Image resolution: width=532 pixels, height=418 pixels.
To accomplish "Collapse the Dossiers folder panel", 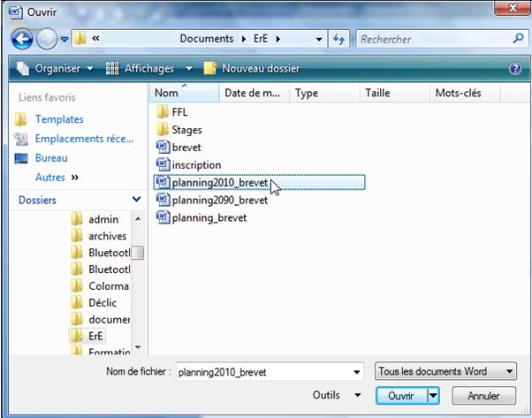I will click(x=137, y=201).
